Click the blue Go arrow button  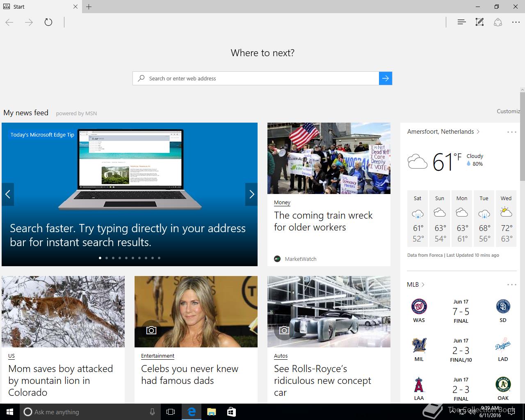pos(386,78)
